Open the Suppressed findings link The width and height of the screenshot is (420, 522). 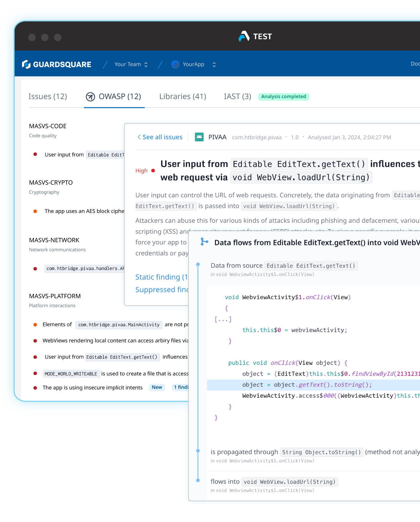coord(162,290)
